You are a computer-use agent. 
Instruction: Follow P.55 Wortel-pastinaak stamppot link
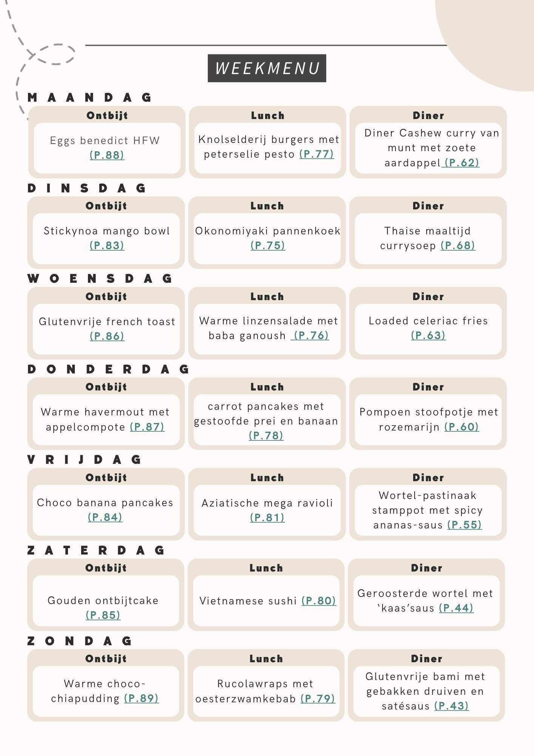coord(465,525)
